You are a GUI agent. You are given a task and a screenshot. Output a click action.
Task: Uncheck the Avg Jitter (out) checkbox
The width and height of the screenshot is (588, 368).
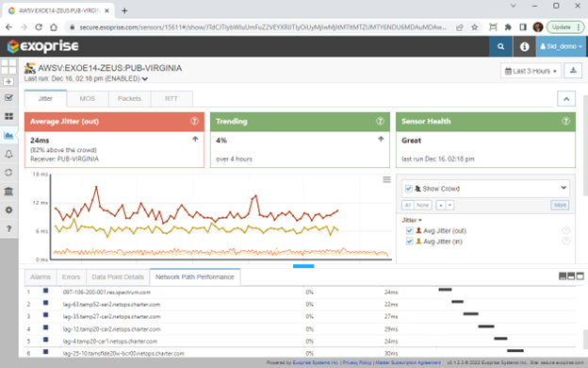coord(410,230)
